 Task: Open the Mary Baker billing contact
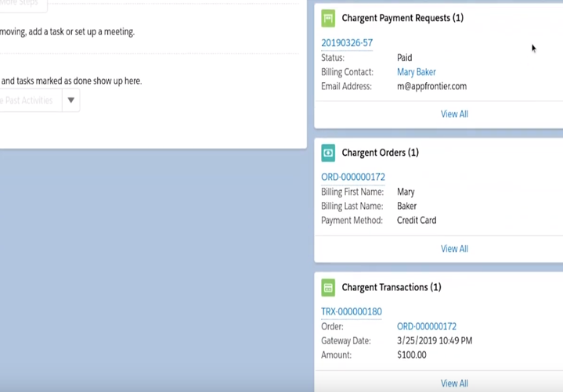pos(416,72)
